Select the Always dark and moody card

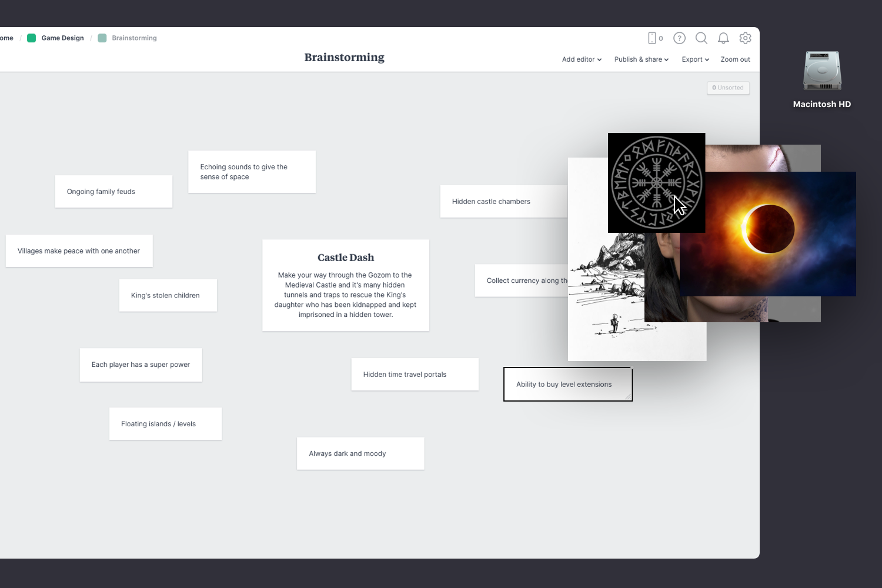pyautogui.click(x=360, y=453)
